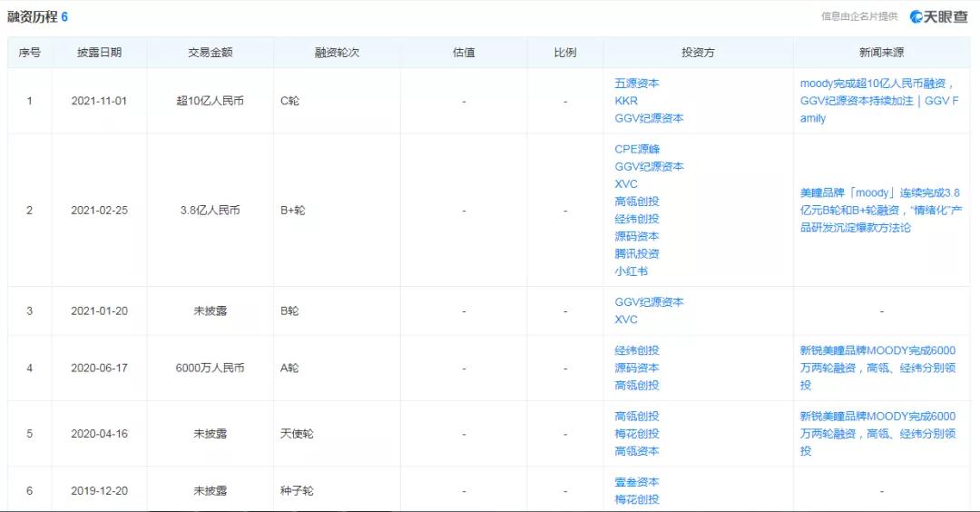Select the date cell 2021-11-01
980x512 pixels.
[99, 101]
